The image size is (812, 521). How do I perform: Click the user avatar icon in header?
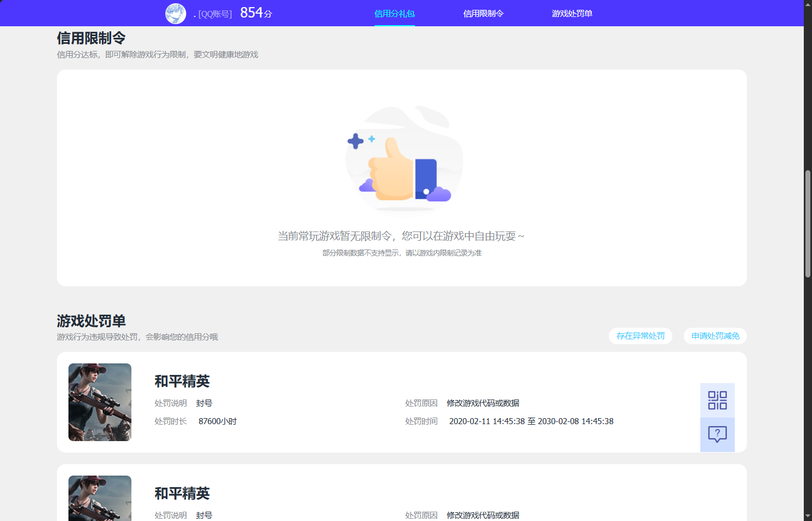pyautogui.click(x=176, y=14)
